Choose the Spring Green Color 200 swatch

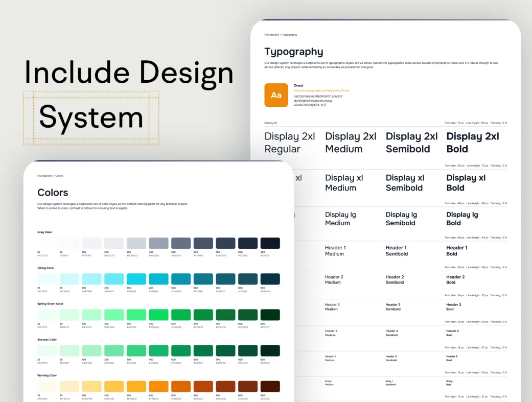[114, 315]
